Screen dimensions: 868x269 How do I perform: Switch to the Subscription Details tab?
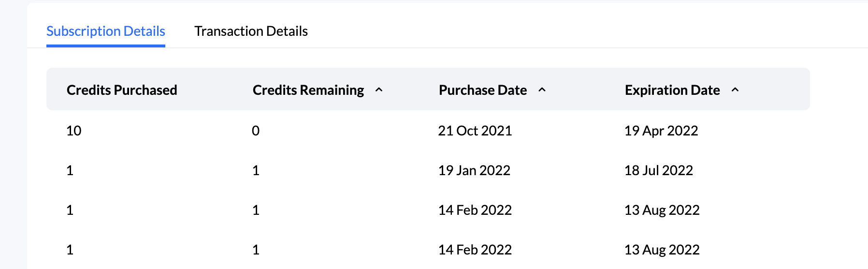tap(106, 31)
